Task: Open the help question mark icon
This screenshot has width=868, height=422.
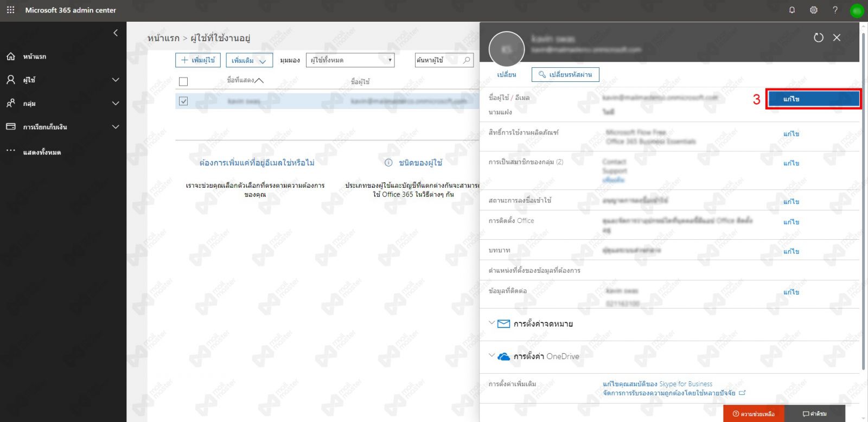Action: 835,10
